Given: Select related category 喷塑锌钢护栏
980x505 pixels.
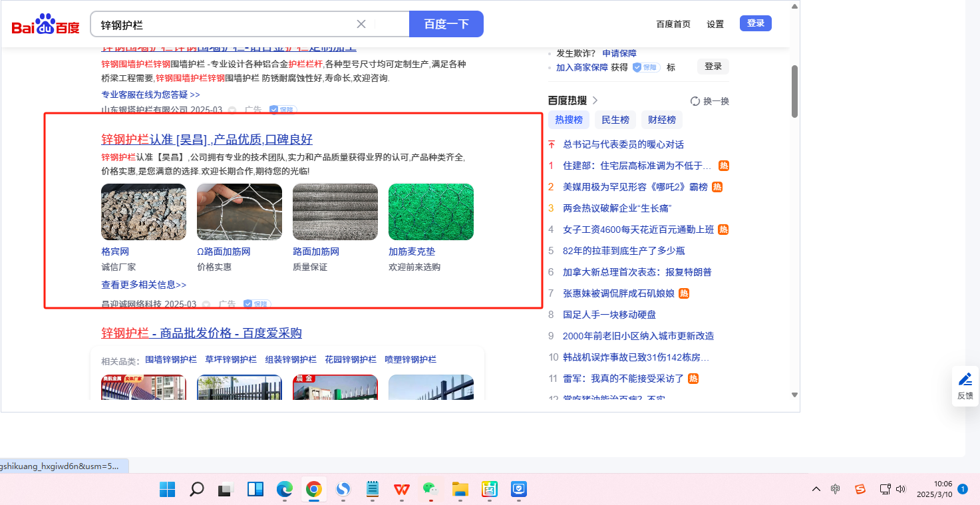Looking at the screenshot, I should tap(410, 360).
